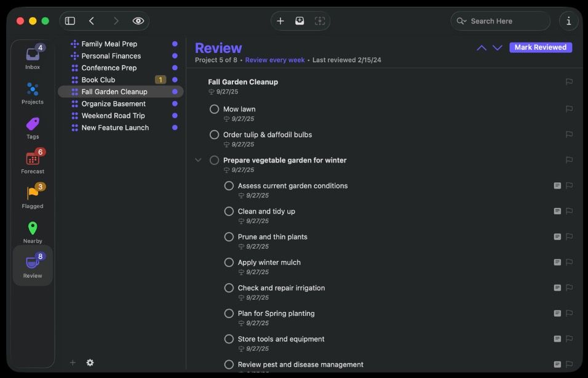Open note of Plan for Spring planting

pyautogui.click(x=557, y=313)
